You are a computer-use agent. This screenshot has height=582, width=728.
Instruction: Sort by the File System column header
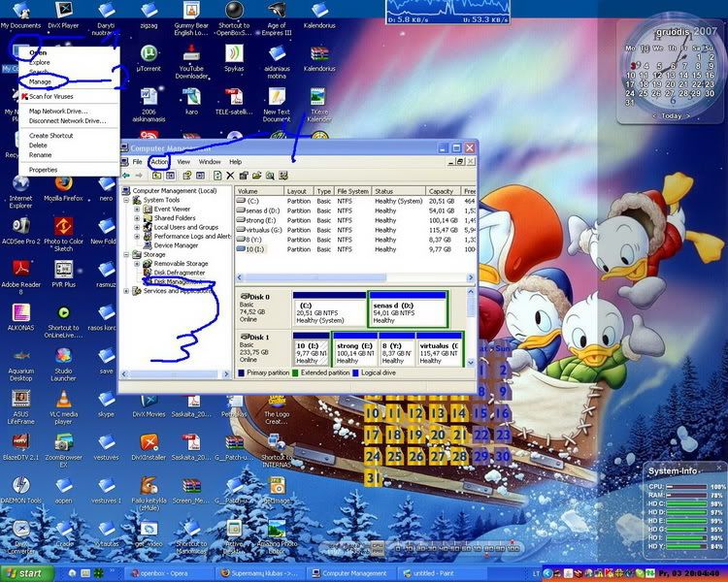352,191
